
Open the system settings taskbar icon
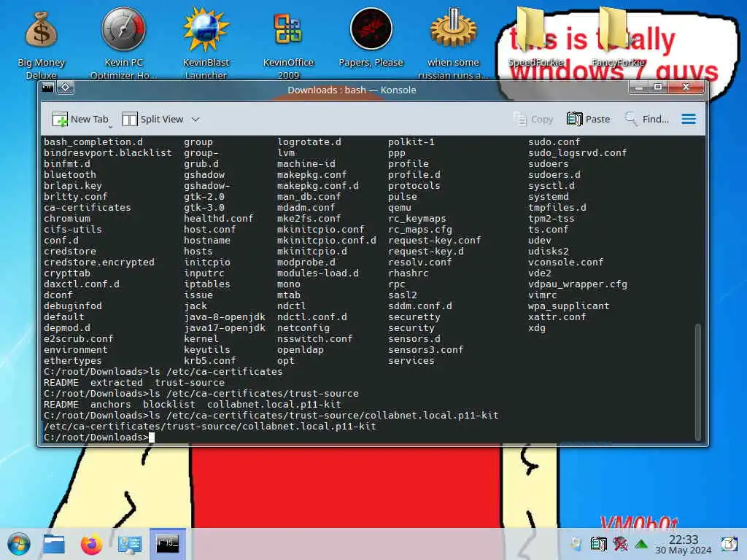point(129,544)
